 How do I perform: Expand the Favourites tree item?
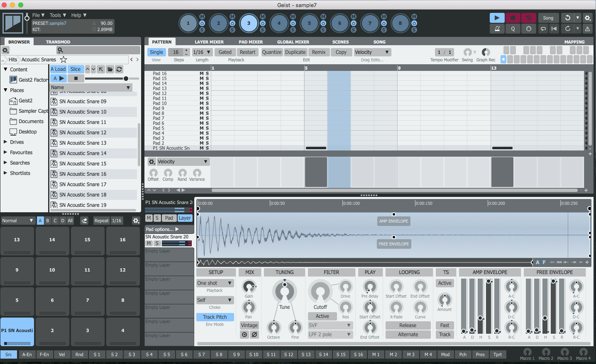pyautogui.click(x=6, y=152)
